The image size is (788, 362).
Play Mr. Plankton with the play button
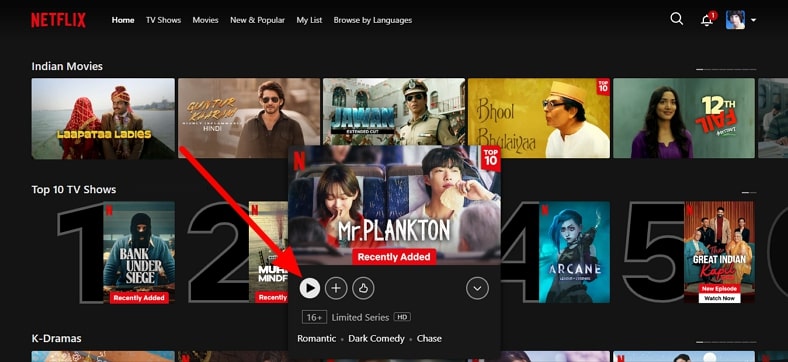click(310, 288)
